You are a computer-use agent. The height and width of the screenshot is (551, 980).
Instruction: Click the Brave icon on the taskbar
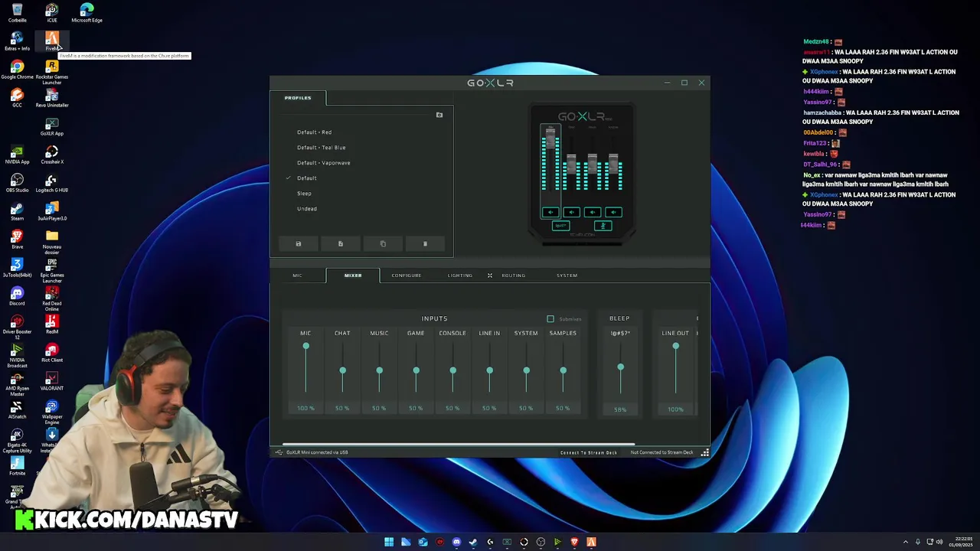coord(574,542)
